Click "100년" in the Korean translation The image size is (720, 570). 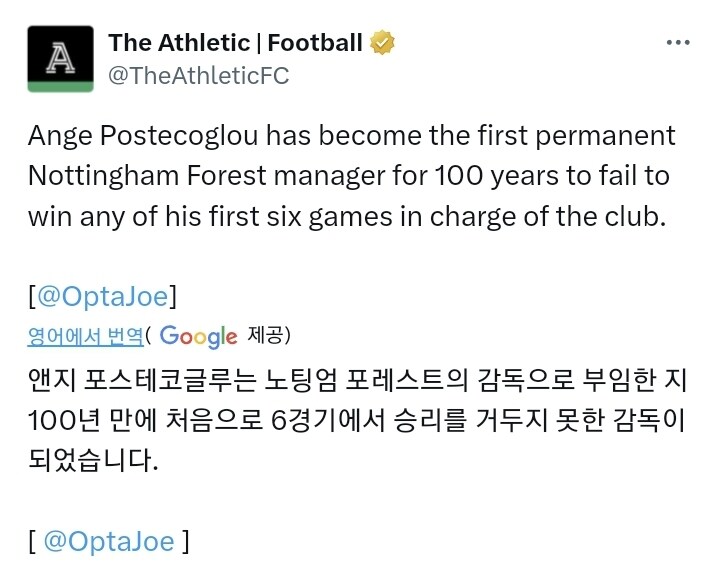tap(62, 421)
